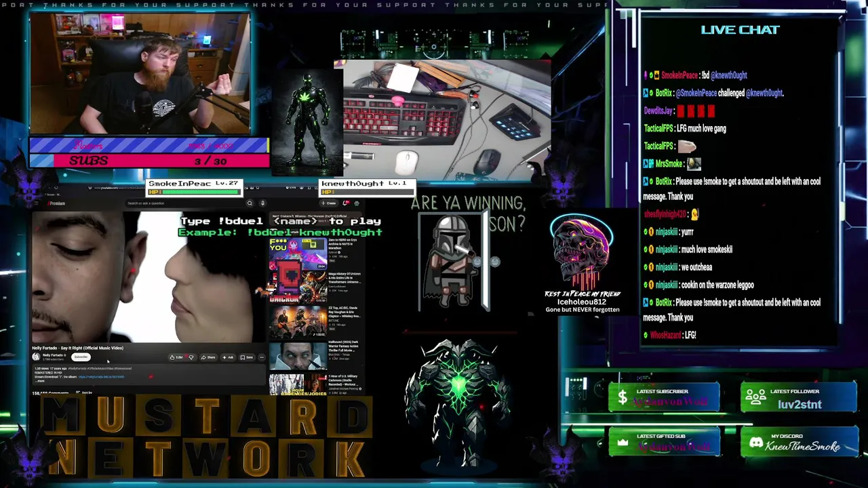Open the Mega History of Unicron thumbnail

pos(298,287)
